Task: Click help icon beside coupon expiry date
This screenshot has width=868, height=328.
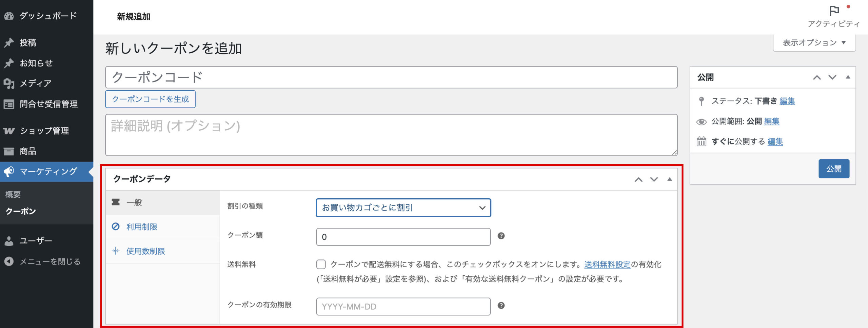Action: coord(501,306)
